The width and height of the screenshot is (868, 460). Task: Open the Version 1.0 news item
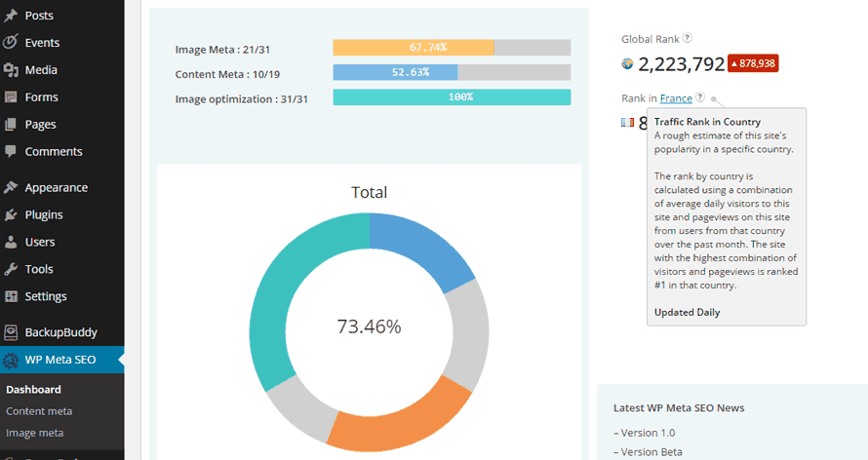click(x=648, y=433)
